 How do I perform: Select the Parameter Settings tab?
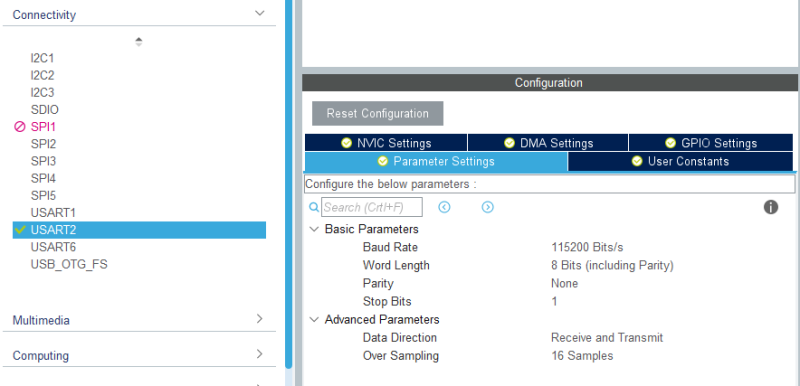[x=436, y=162]
